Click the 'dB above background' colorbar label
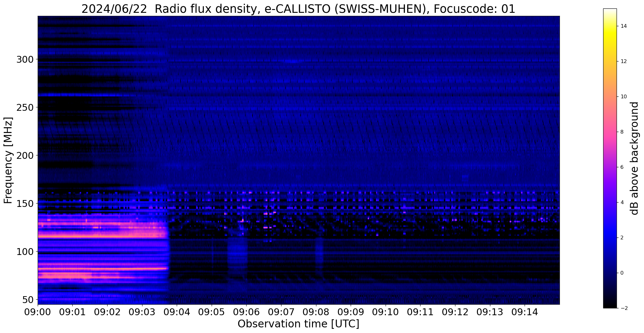Screen dimensions: 644x333 pos(634,158)
